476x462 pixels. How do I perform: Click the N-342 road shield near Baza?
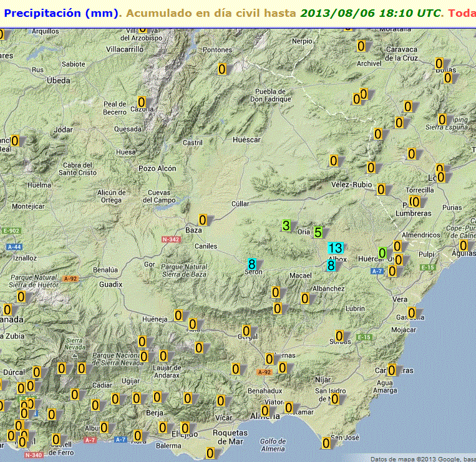(x=171, y=239)
